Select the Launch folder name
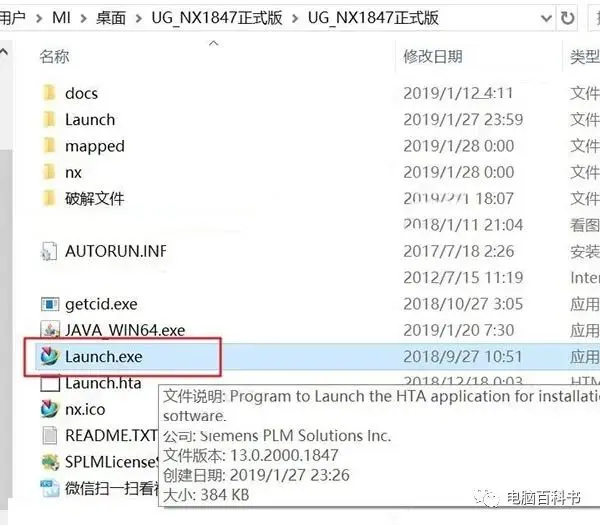The image size is (600, 525). pyautogui.click(x=90, y=120)
